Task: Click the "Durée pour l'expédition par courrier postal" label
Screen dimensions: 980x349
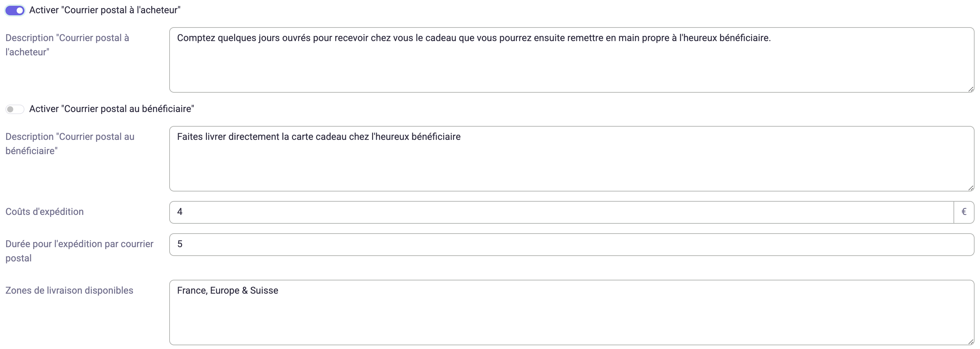Action: (x=80, y=251)
